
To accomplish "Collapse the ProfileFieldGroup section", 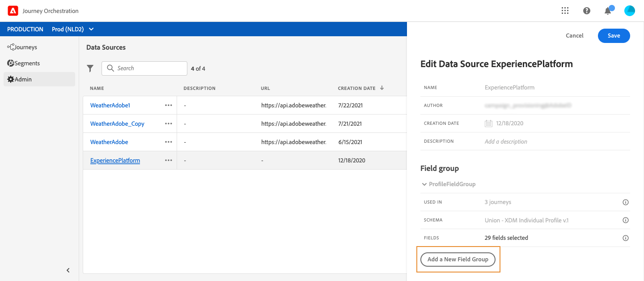I will (424, 184).
